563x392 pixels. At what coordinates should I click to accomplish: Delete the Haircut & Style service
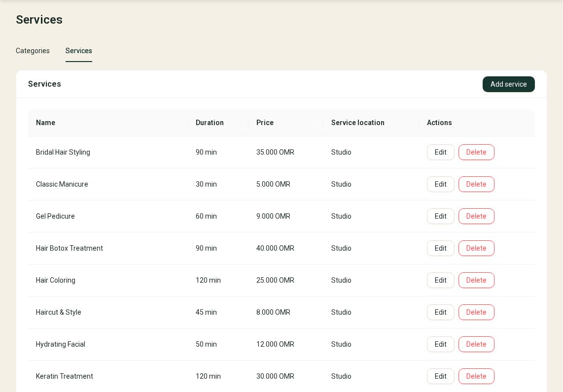tap(476, 312)
